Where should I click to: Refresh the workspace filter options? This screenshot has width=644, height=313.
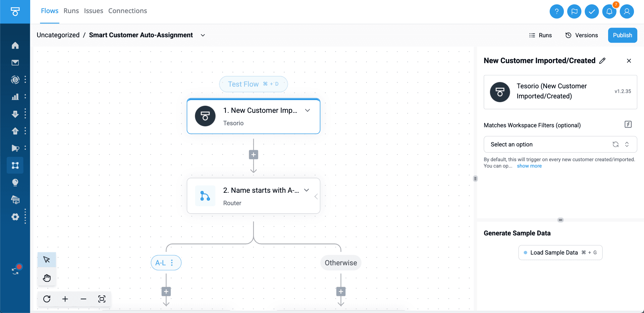click(615, 144)
